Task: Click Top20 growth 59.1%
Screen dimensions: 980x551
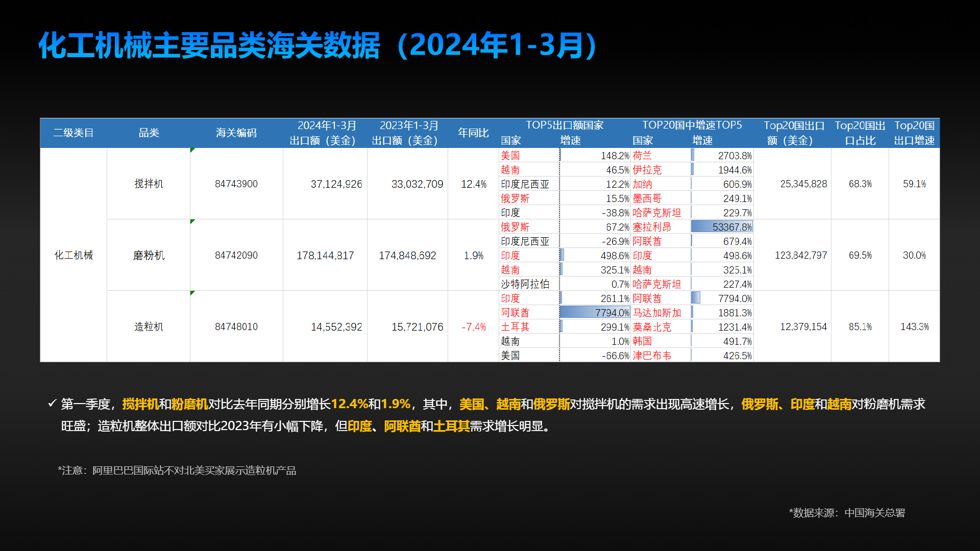Action: (x=914, y=184)
